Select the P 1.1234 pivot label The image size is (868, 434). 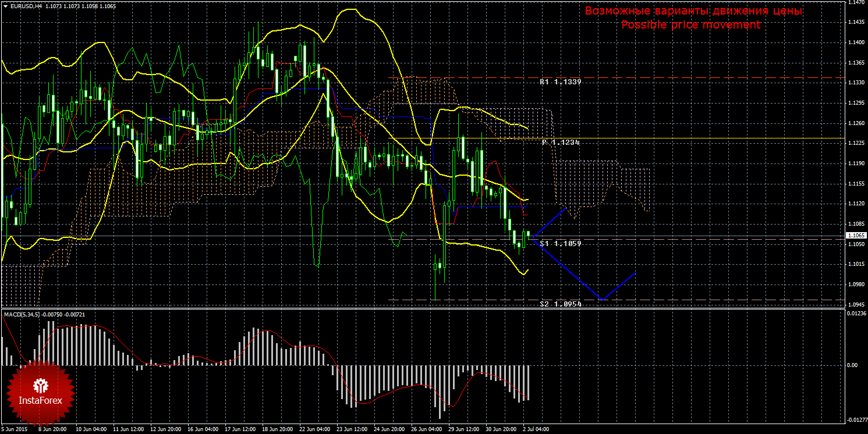point(560,143)
